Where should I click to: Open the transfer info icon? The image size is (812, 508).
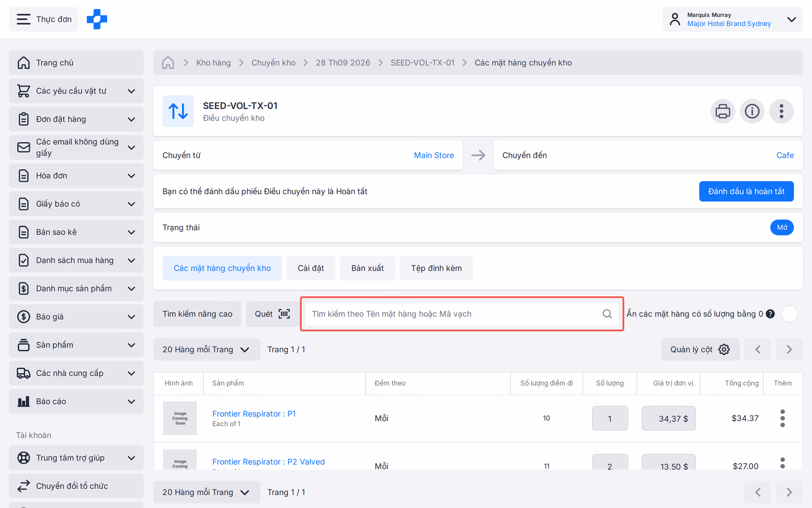pyautogui.click(x=752, y=111)
